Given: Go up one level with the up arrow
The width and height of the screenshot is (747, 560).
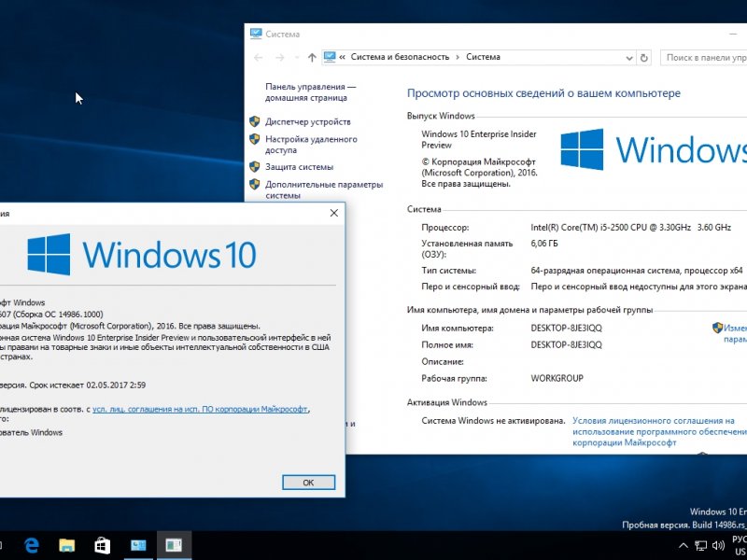Looking at the screenshot, I should (312, 58).
